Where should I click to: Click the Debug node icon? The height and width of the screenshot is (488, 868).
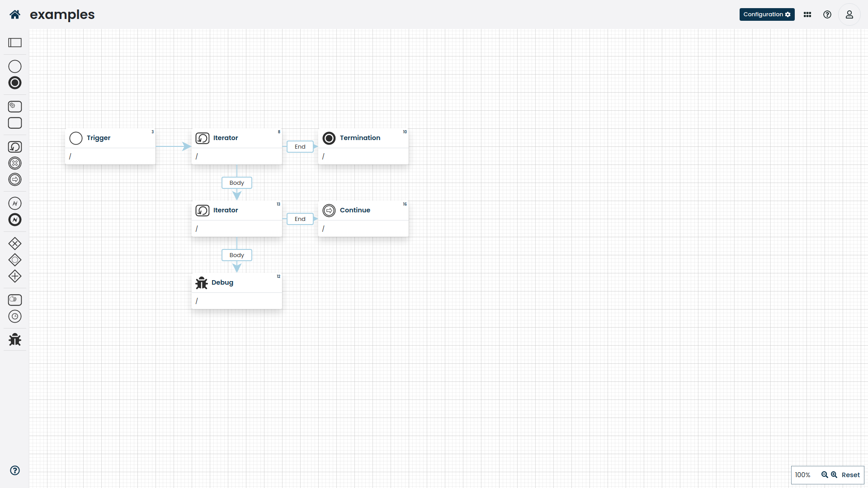pyautogui.click(x=202, y=283)
